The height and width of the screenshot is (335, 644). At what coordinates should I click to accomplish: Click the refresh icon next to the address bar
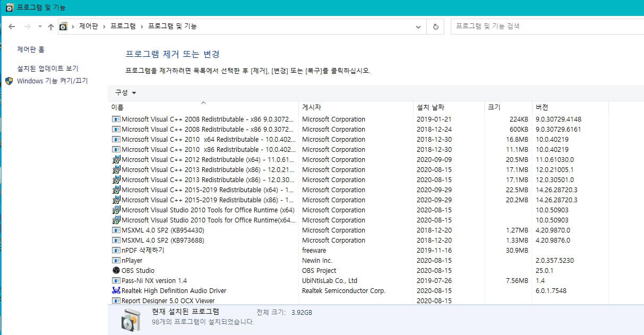(x=435, y=25)
